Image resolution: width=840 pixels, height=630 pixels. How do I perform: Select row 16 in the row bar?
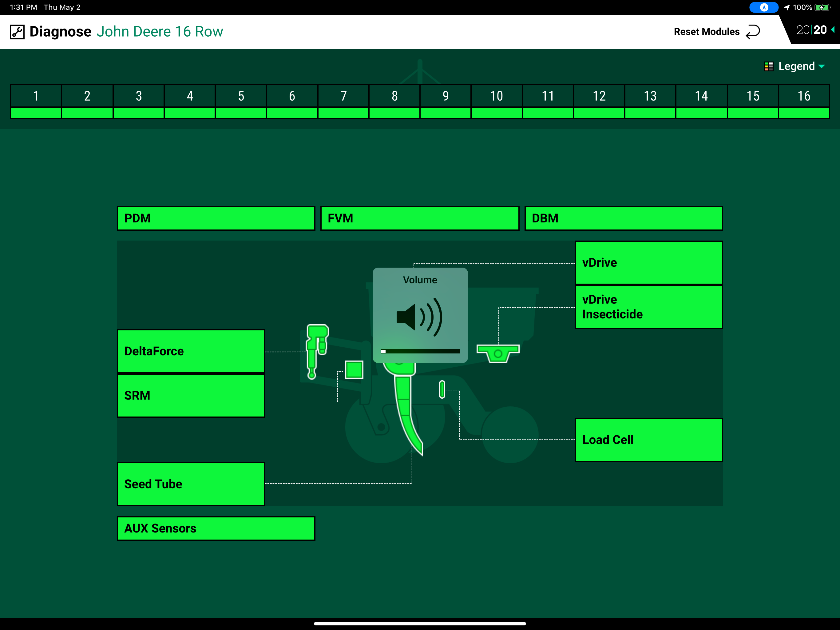[x=804, y=102]
